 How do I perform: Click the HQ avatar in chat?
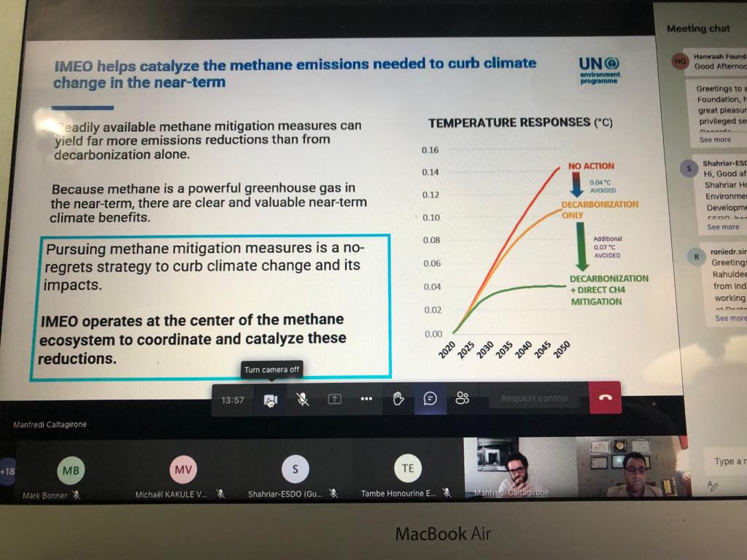coord(681,61)
